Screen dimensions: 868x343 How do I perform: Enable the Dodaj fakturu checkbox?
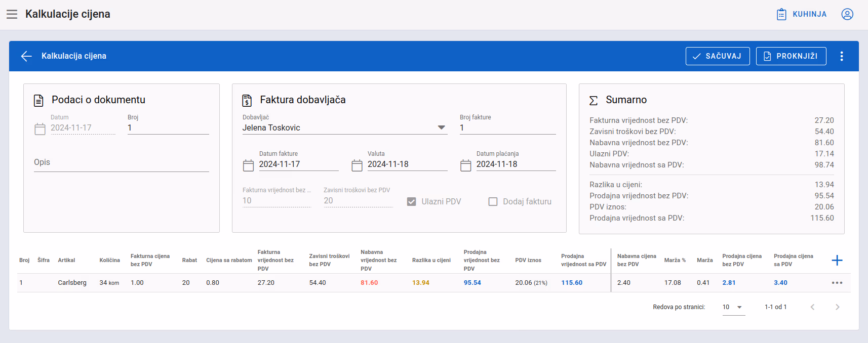(x=493, y=201)
